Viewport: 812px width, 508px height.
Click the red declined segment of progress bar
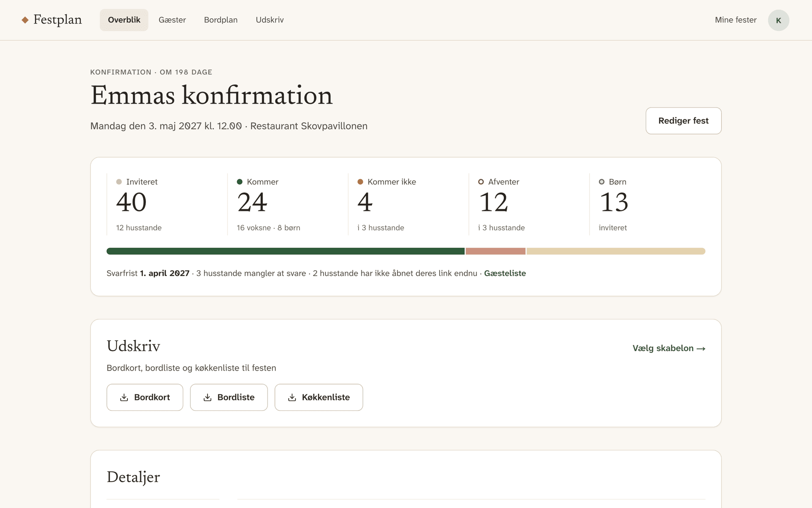pyautogui.click(x=495, y=251)
